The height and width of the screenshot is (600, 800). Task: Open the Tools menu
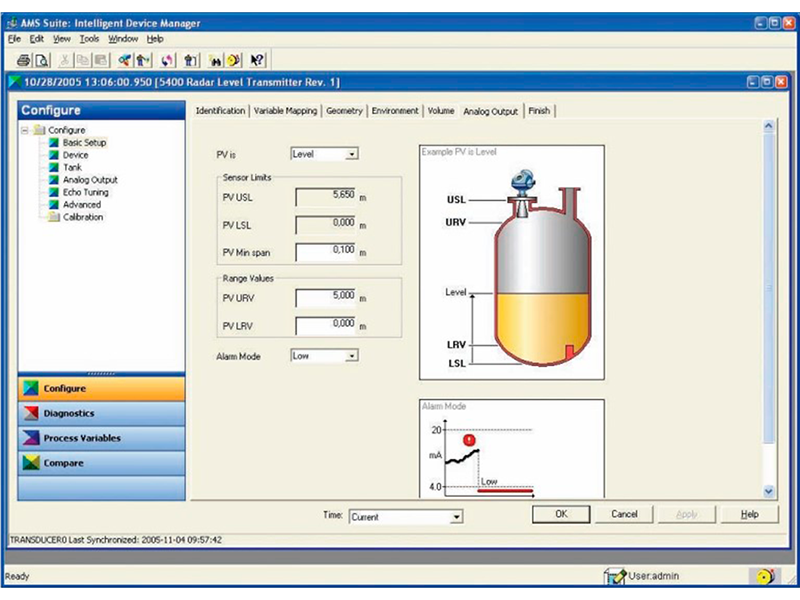(89, 39)
